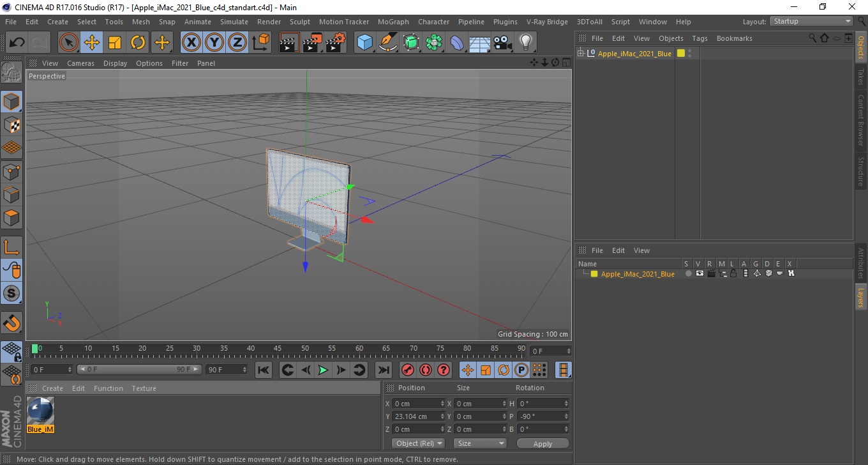Toggle layer lock for Apple_iMac_2021_Blue
Image resolution: width=868 pixels, height=465 pixels.
(733, 273)
